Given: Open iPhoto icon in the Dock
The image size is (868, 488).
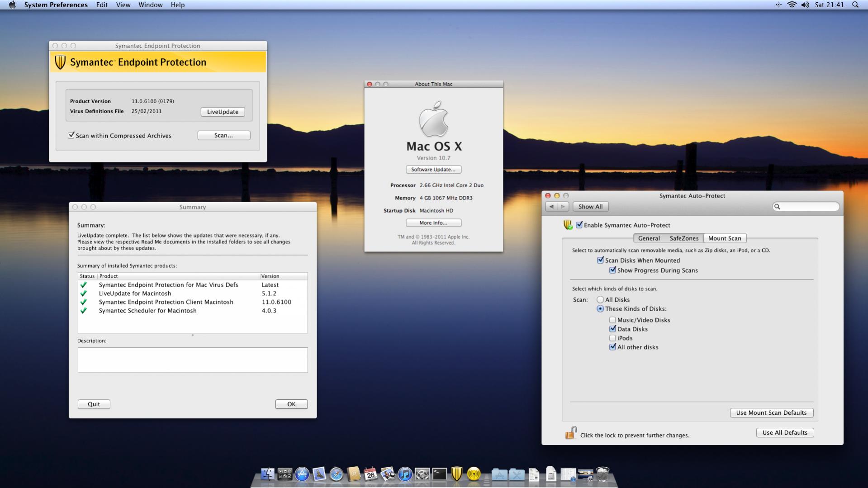Looking at the screenshot, I should click(388, 474).
